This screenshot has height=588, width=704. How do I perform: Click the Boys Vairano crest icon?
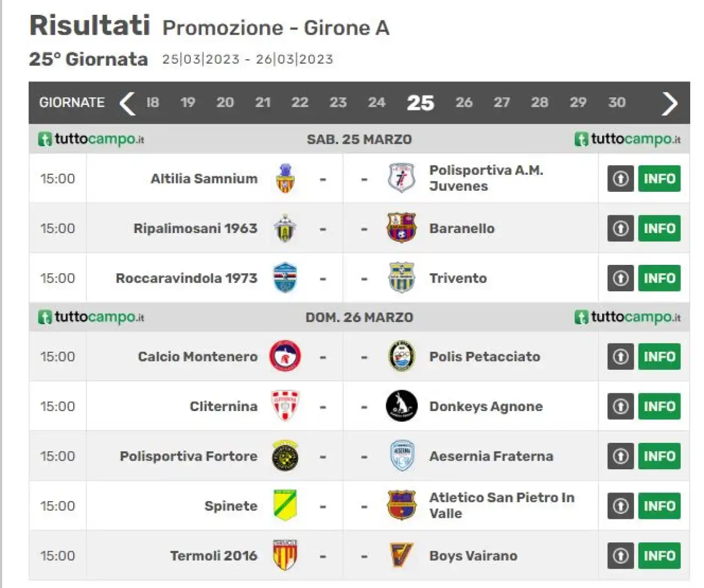tap(402, 556)
